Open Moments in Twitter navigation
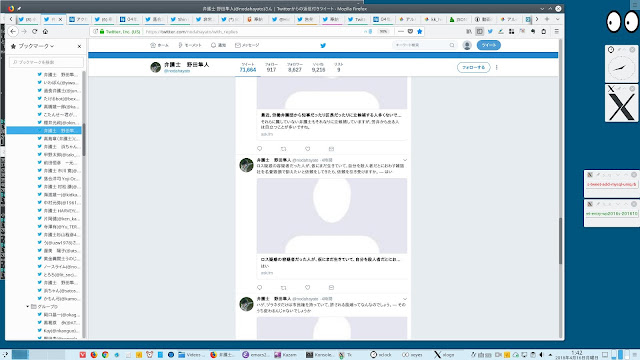Image resolution: width=640 pixels, height=360 pixels. [190, 45]
